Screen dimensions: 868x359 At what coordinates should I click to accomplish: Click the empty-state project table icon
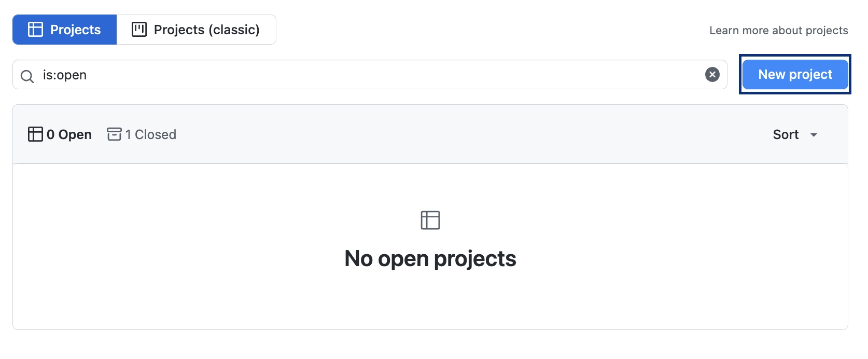pyautogui.click(x=430, y=220)
